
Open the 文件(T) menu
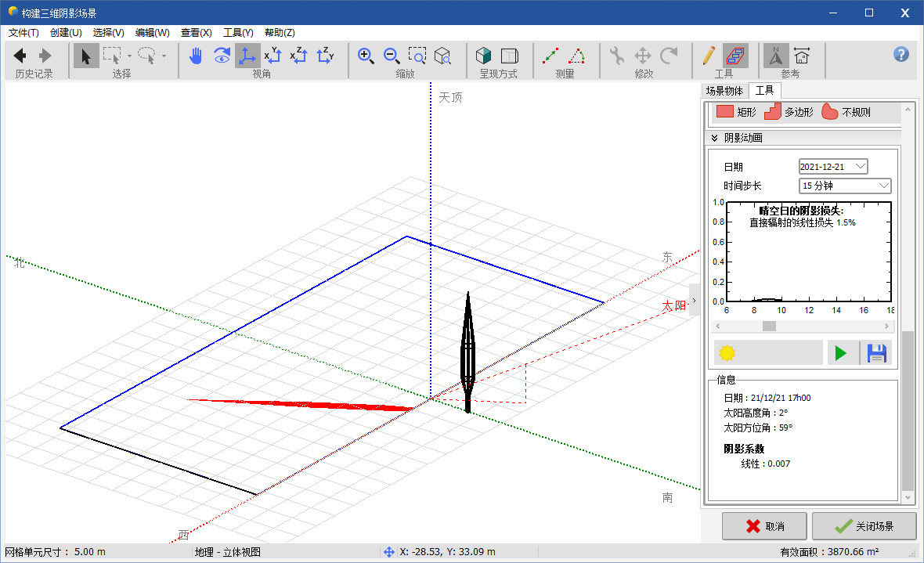(23, 32)
